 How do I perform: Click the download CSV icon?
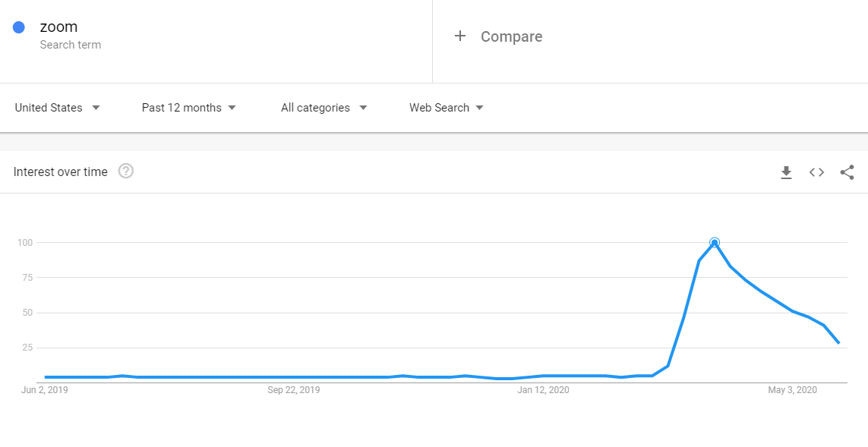pos(786,172)
